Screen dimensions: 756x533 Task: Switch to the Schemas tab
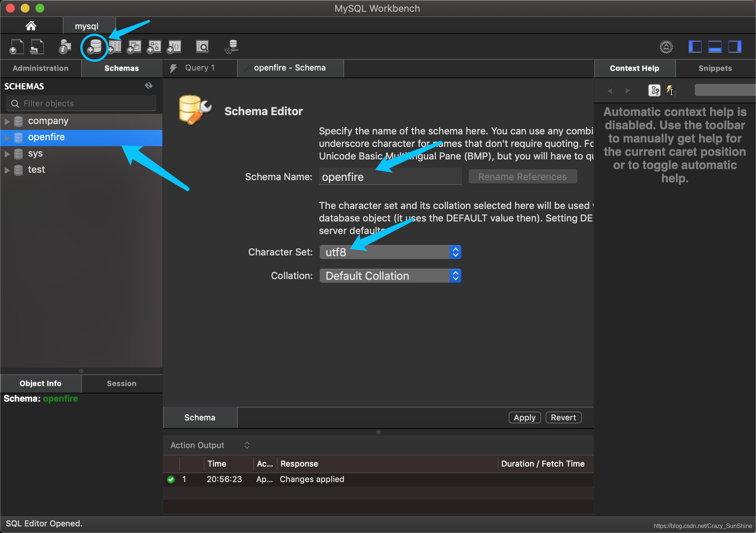pyautogui.click(x=122, y=68)
